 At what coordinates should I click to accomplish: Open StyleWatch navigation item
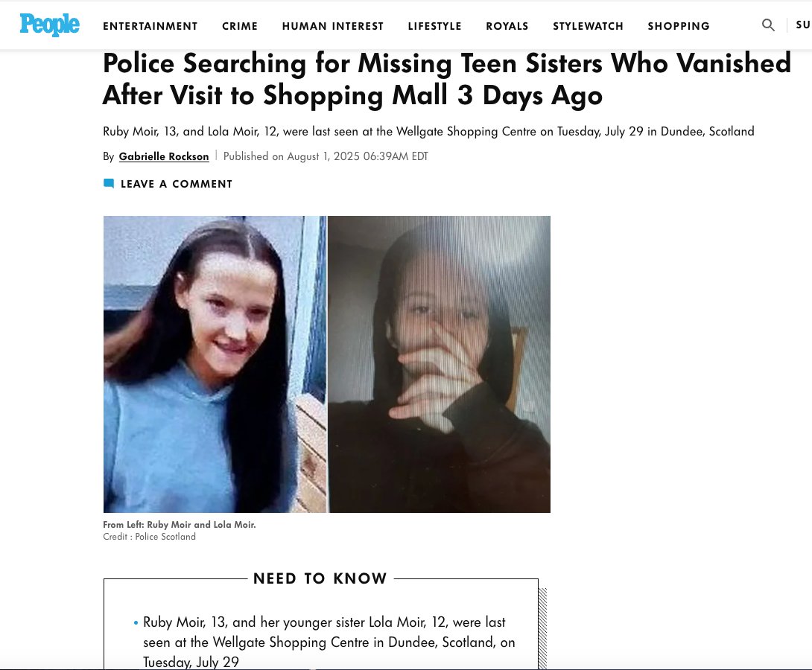point(588,26)
